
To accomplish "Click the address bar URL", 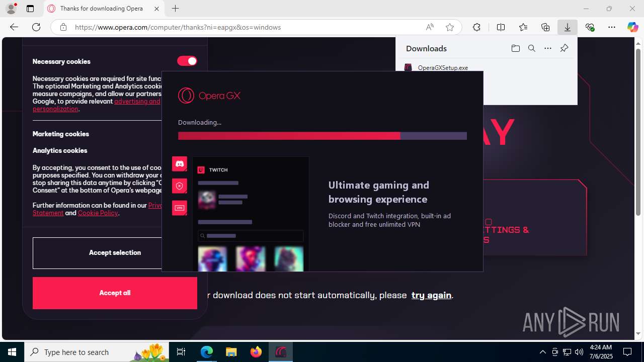I will tap(178, 27).
